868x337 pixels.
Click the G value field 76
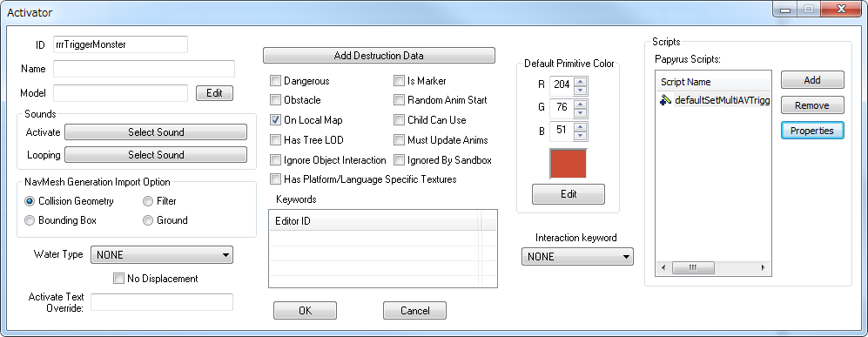click(x=562, y=109)
